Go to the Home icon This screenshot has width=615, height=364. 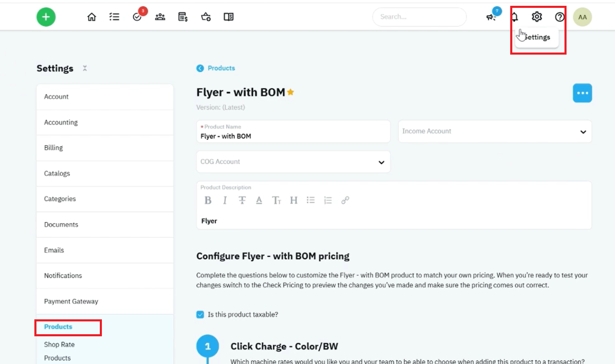(x=92, y=17)
